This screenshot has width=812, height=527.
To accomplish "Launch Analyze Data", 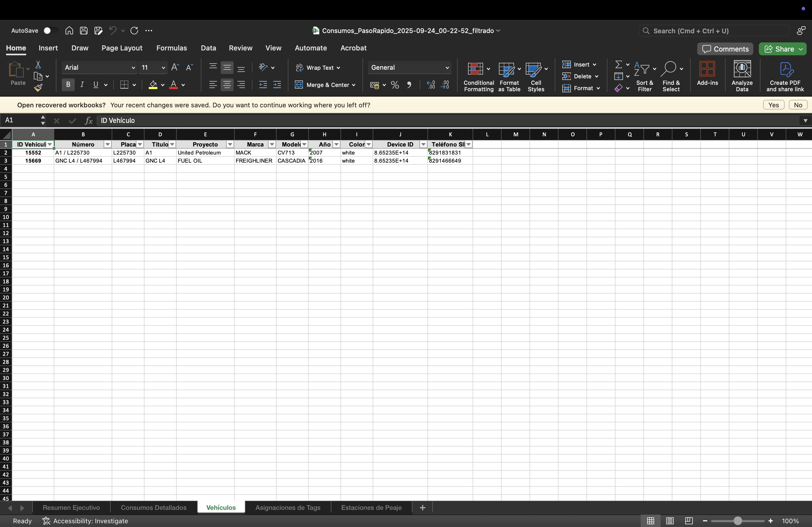I will [x=742, y=76].
